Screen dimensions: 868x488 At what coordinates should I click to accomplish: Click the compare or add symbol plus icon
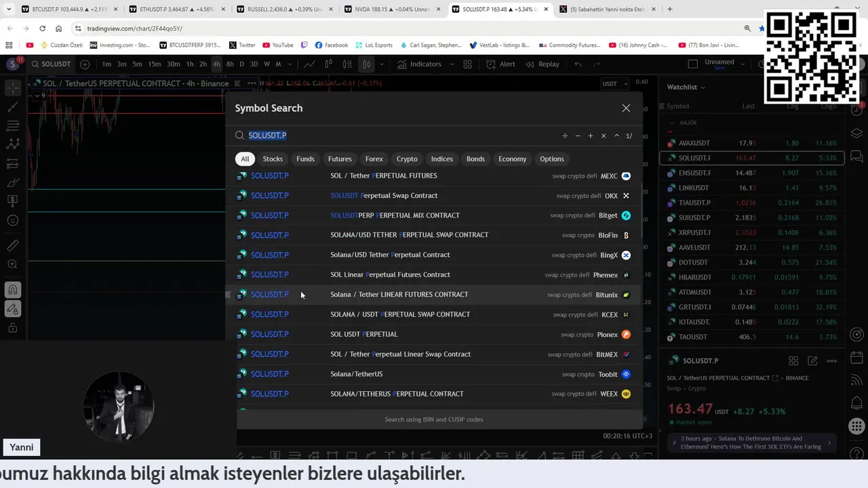coord(85,64)
